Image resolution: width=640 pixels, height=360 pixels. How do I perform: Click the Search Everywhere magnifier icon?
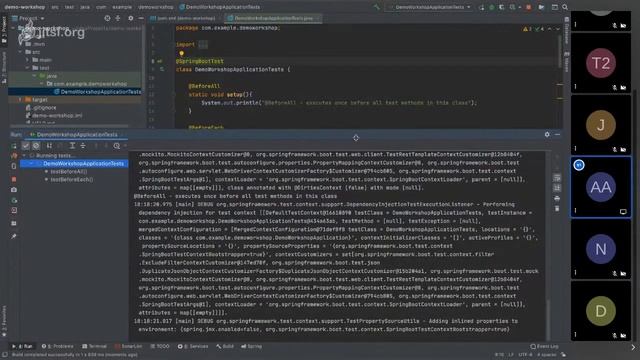click(565, 7)
